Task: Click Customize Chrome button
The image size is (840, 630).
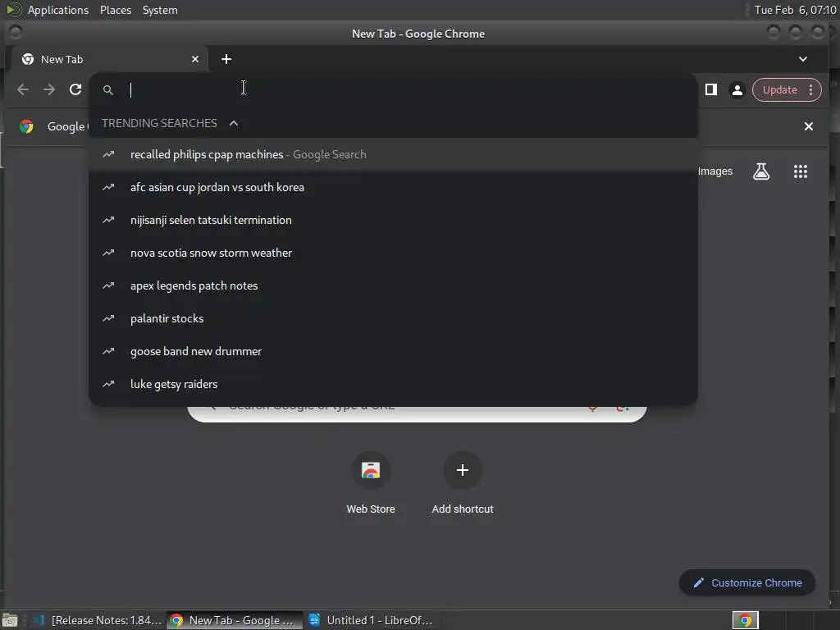Action: [746, 583]
